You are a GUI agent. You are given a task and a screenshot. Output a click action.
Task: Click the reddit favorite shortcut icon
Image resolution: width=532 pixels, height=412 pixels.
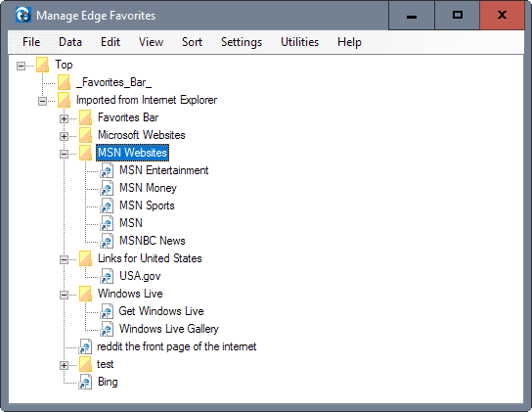[x=85, y=346]
